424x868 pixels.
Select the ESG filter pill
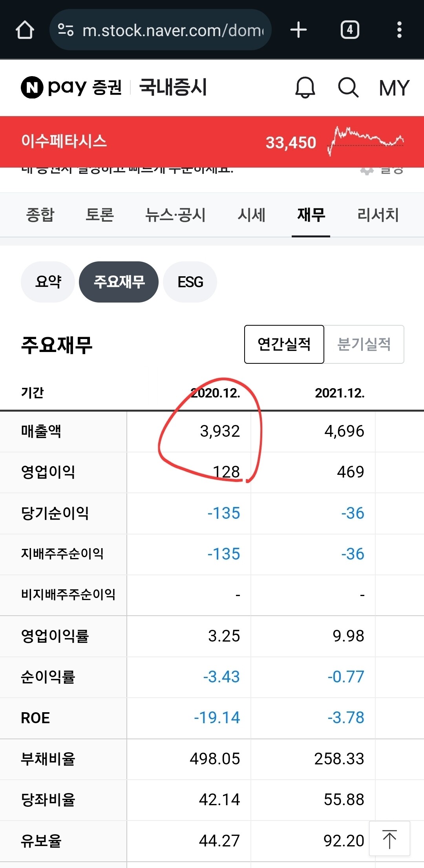click(x=190, y=282)
